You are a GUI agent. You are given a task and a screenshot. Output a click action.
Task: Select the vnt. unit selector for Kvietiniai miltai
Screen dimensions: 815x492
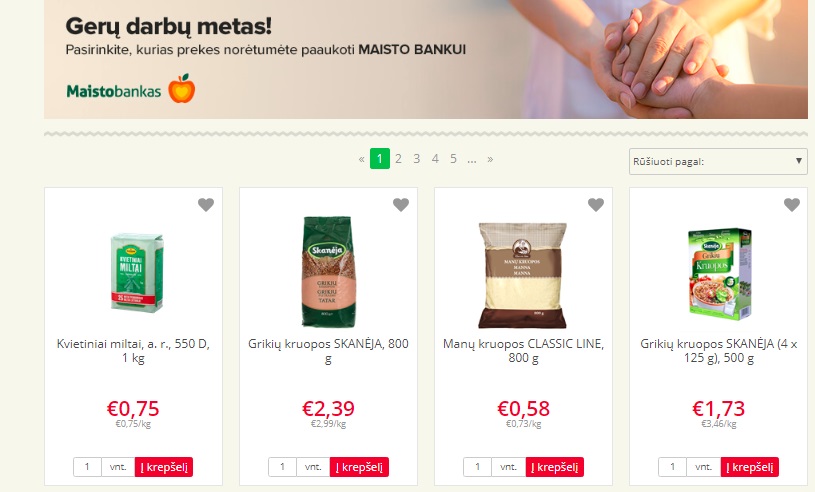tap(118, 467)
